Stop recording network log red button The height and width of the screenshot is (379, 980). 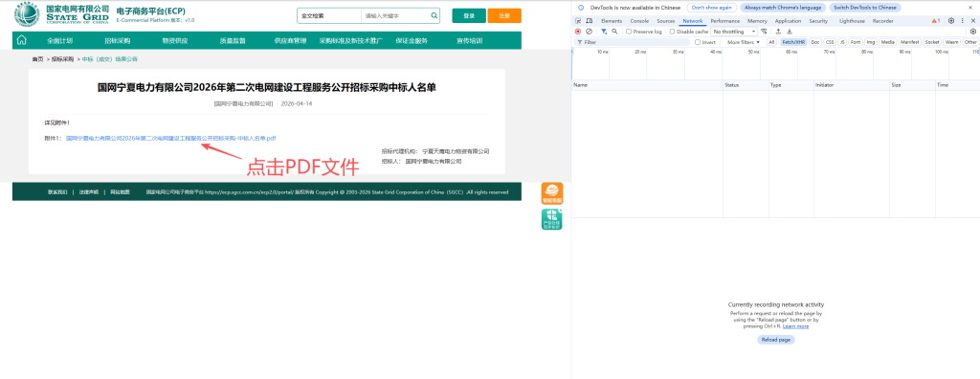(578, 32)
